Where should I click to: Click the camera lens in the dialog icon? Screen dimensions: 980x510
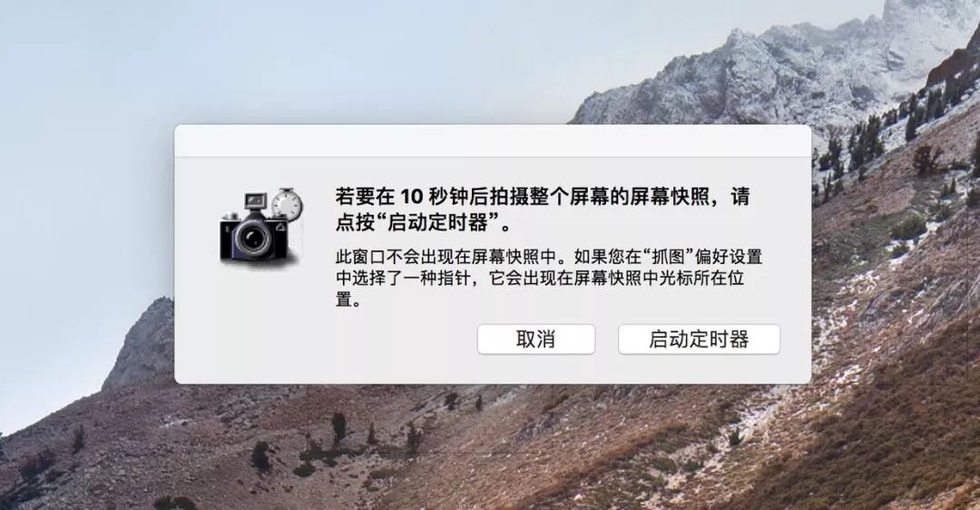point(252,238)
